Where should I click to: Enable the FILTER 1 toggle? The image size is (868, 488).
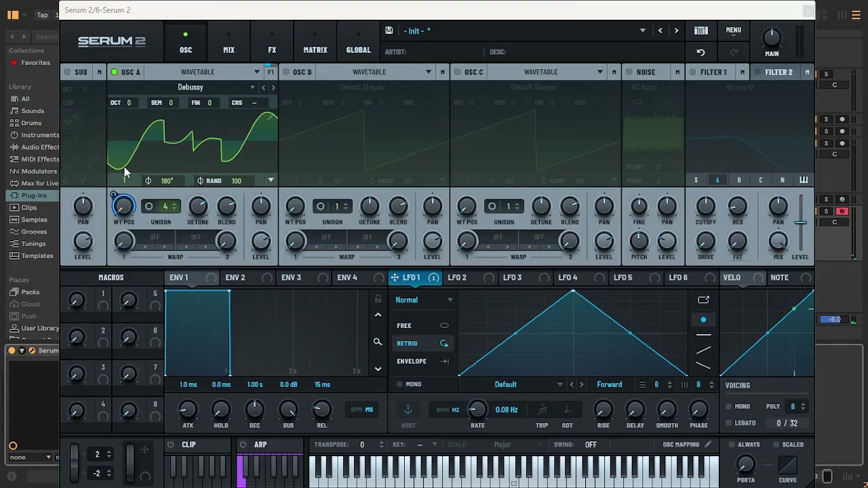click(x=692, y=72)
